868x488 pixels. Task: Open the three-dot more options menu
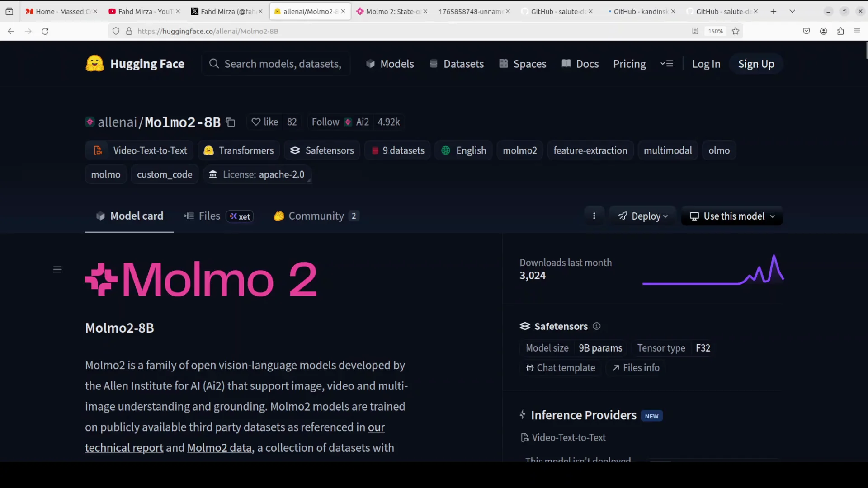(594, 216)
